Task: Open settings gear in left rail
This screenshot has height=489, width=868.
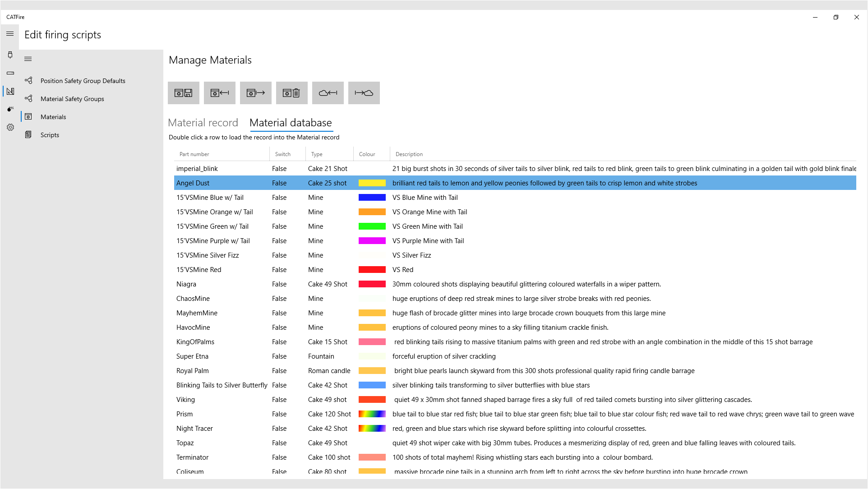Action: tap(10, 127)
